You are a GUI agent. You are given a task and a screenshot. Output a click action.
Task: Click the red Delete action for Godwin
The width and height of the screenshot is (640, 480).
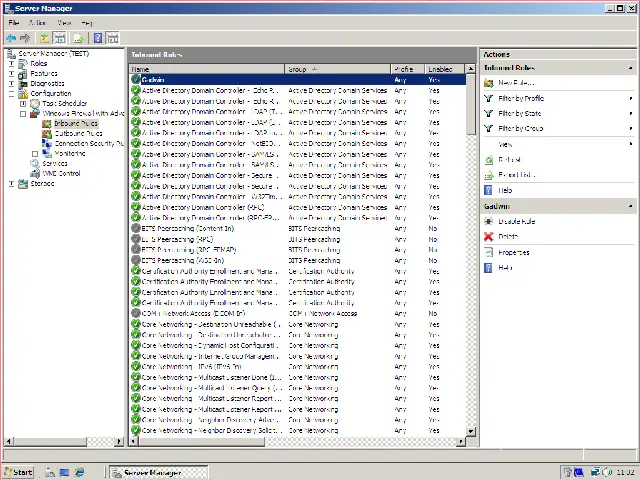[x=508, y=236]
